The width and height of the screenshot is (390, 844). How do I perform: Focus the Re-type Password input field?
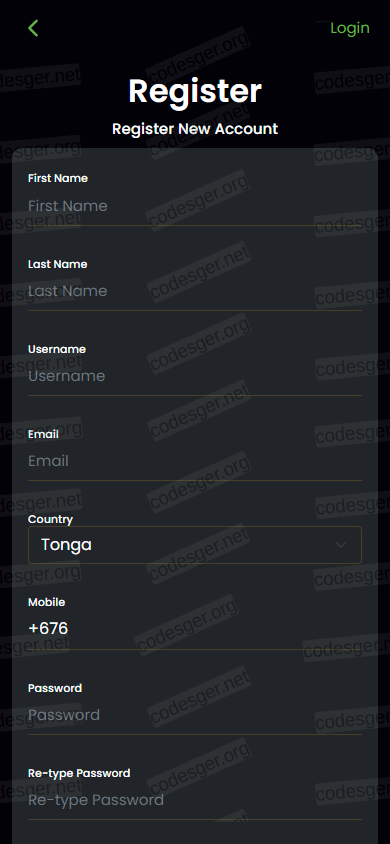195,800
